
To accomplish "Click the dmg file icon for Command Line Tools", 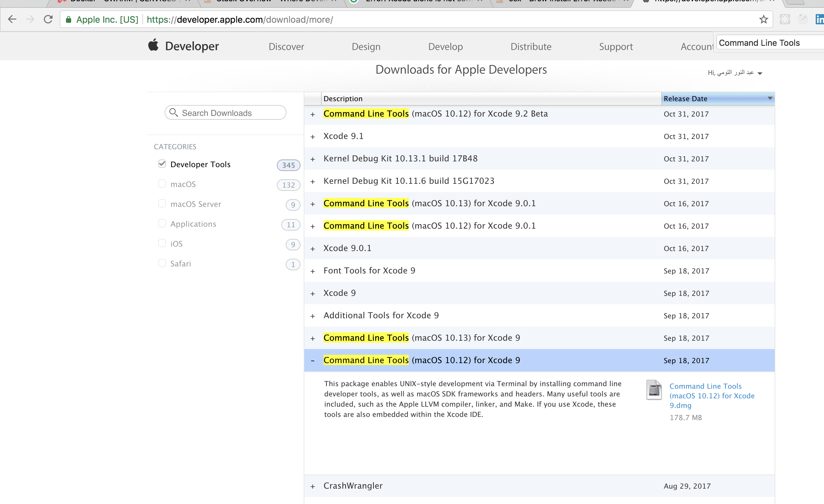I will pos(654,390).
